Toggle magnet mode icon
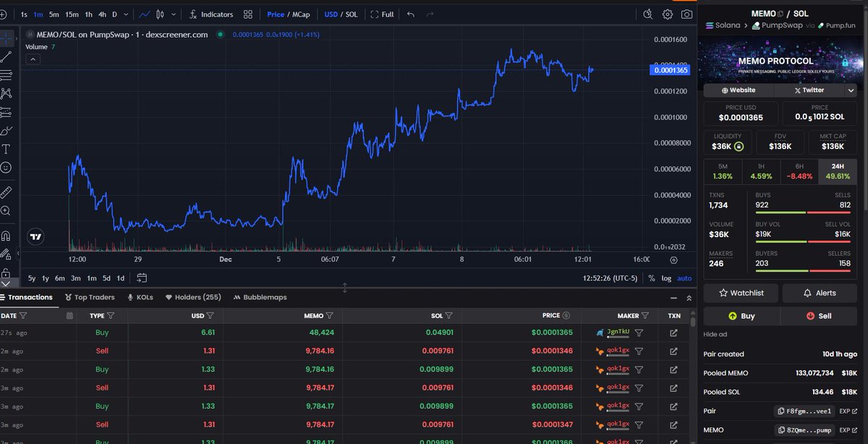 pos(6,235)
